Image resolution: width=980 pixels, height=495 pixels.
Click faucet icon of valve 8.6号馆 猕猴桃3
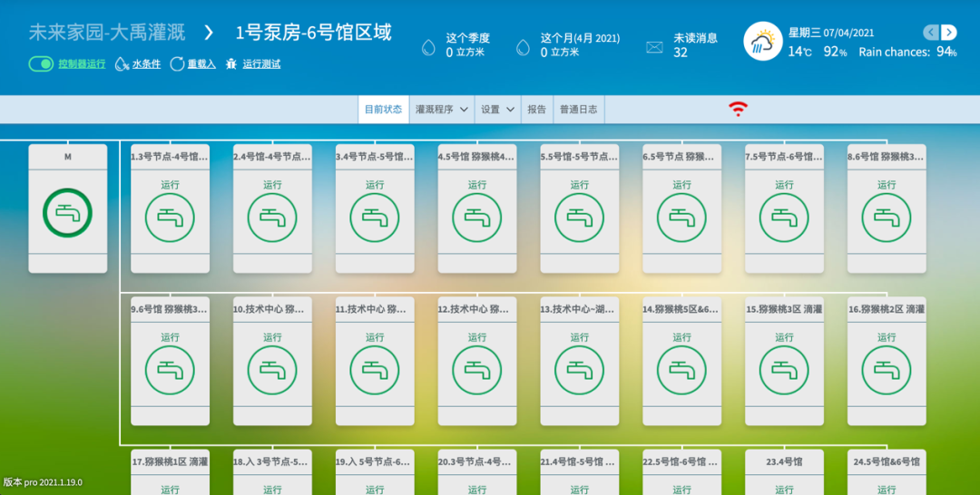click(887, 218)
